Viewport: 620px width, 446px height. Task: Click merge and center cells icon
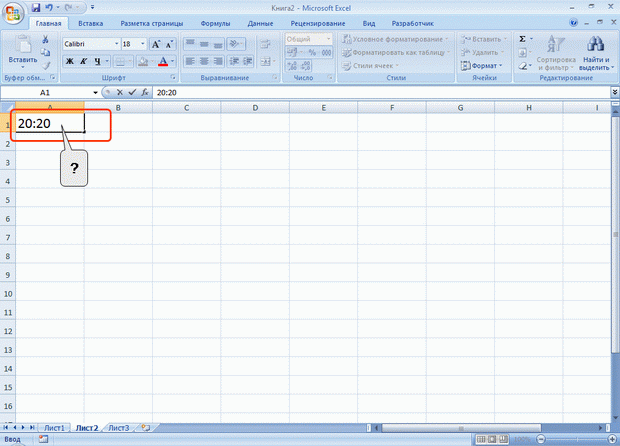coord(265,61)
